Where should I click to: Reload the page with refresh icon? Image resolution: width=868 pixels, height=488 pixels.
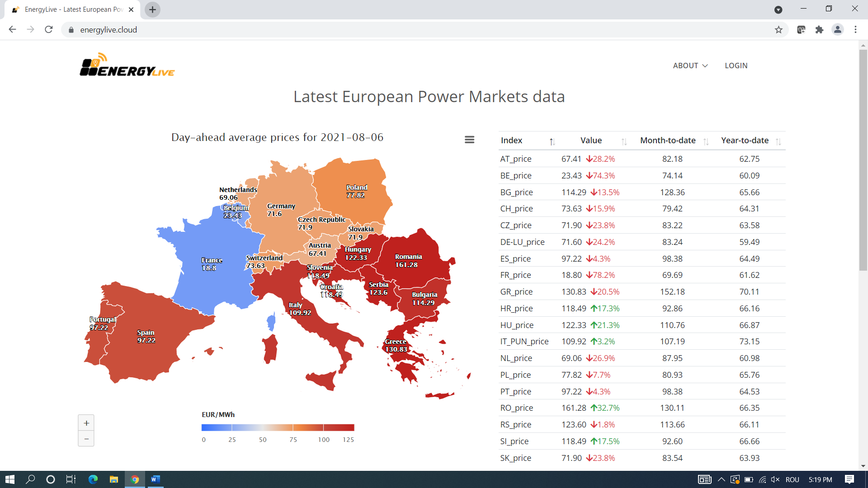pyautogui.click(x=49, y=30)
